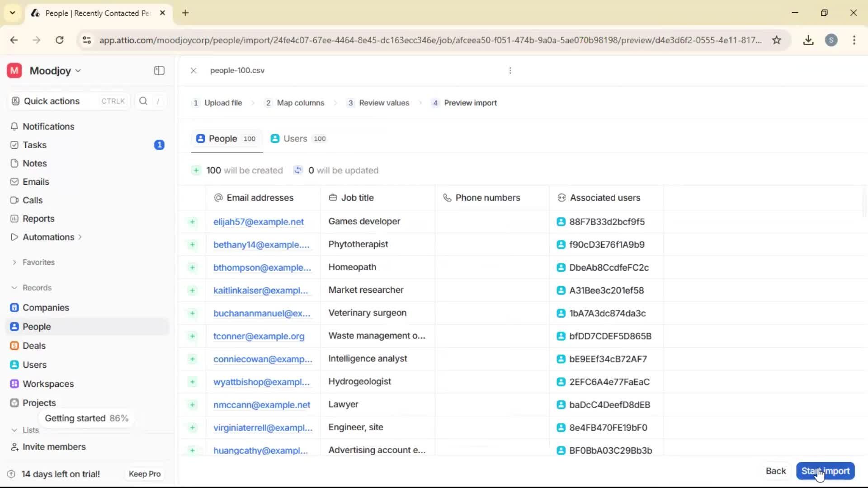Viewport: 868px width, 488px height.
Task: Open the three-dot menu for people-100.csv
Action: coord(509,70)
